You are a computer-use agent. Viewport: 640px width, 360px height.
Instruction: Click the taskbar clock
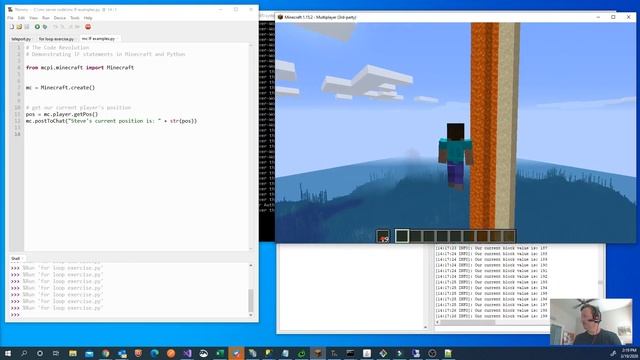pos(629,353)
